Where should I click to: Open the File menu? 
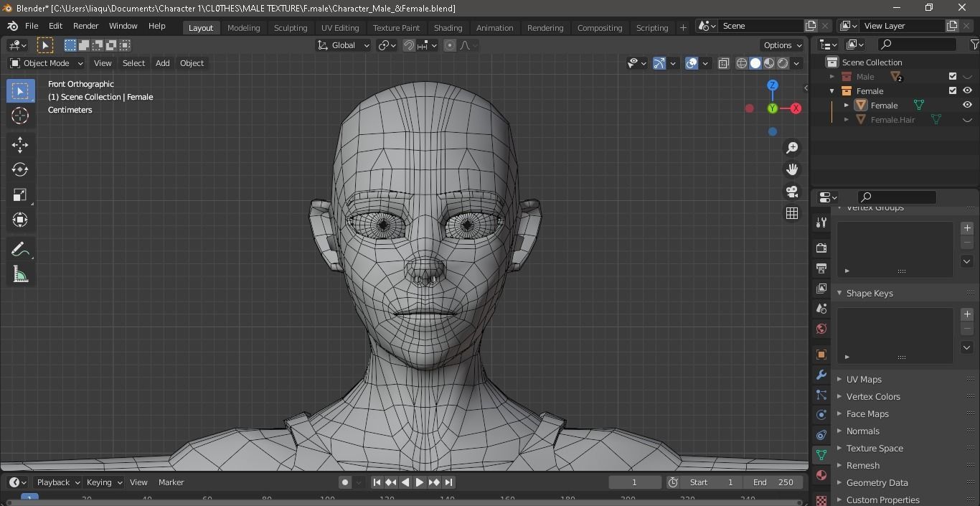(x=32, y=26)
